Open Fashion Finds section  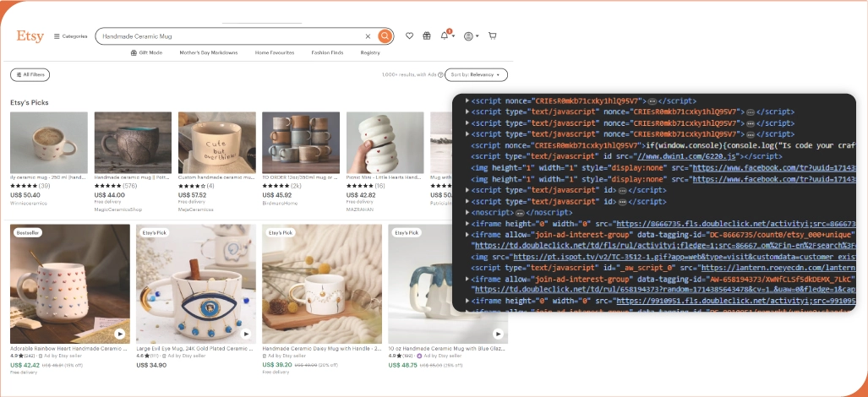point(327,53)
